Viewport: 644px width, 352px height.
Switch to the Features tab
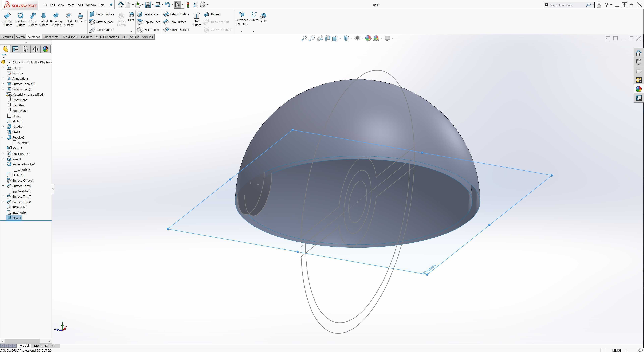click(x=7, y=37)
